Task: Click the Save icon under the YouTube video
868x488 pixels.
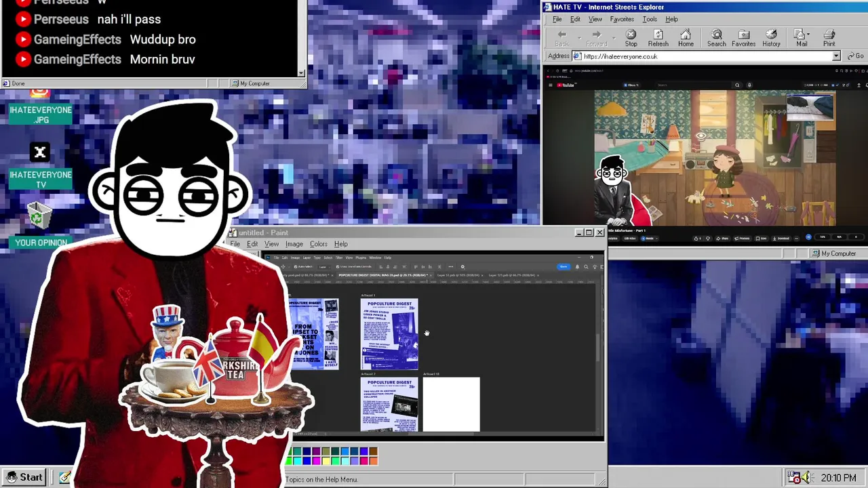Action: click(x=762, y=239)
